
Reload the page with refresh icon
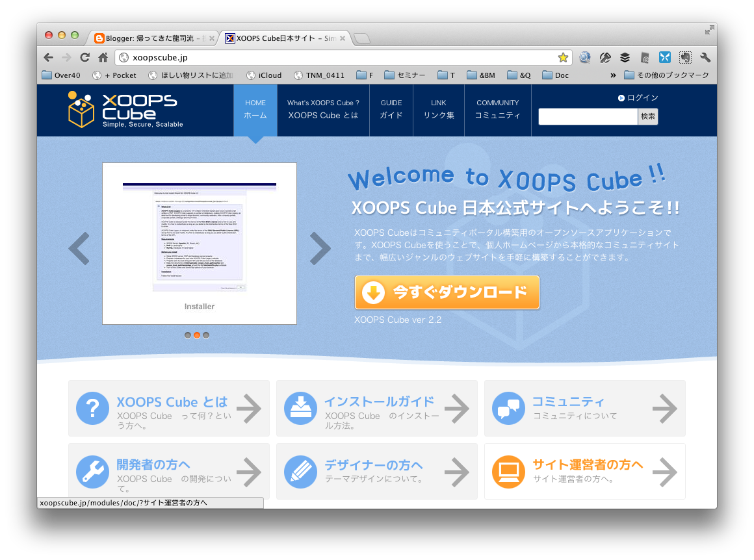[x=84, y=58]
